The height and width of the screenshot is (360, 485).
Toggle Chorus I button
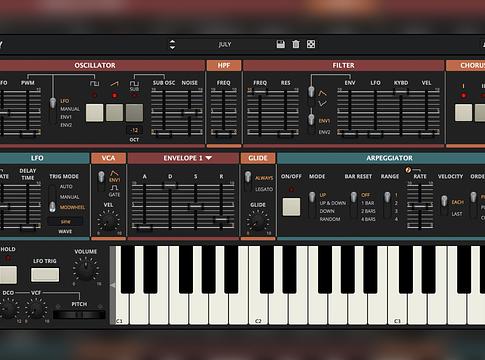[463, 113]
